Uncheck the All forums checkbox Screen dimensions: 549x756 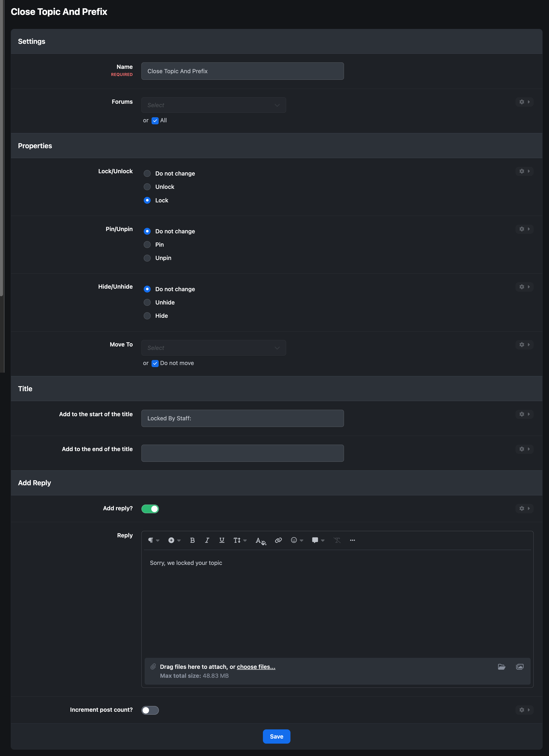pos(155,121)
